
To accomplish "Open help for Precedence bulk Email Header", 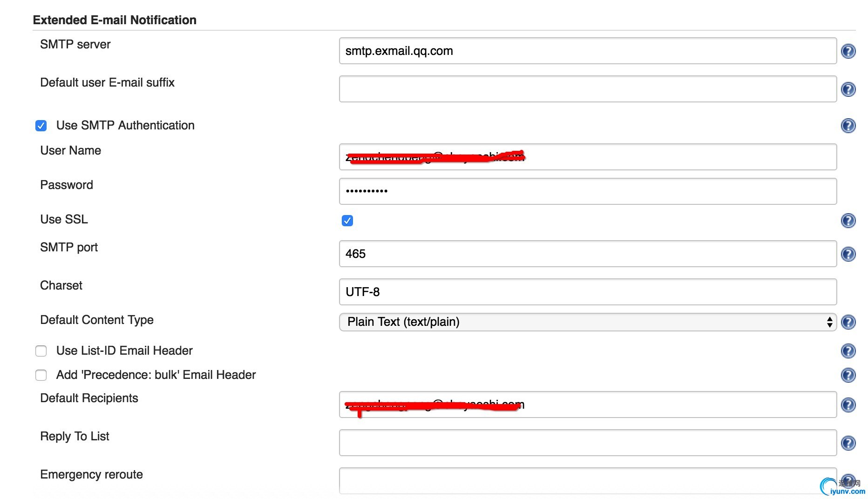I will [x=848, y=375].
